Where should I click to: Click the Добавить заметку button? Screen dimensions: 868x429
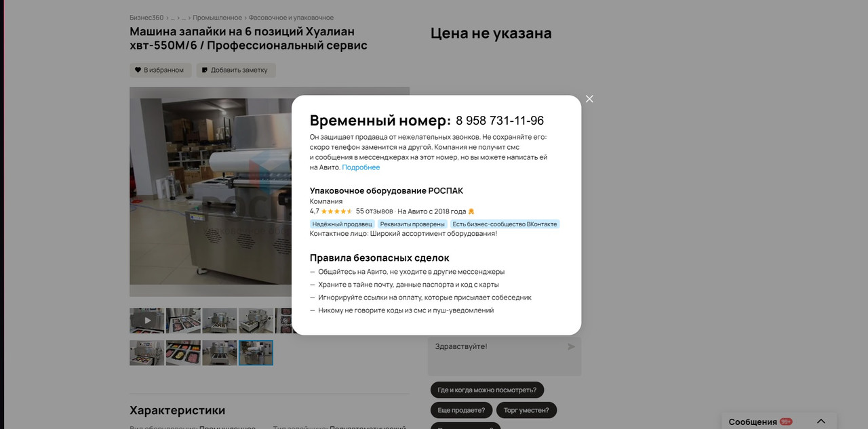pos(236,70)
